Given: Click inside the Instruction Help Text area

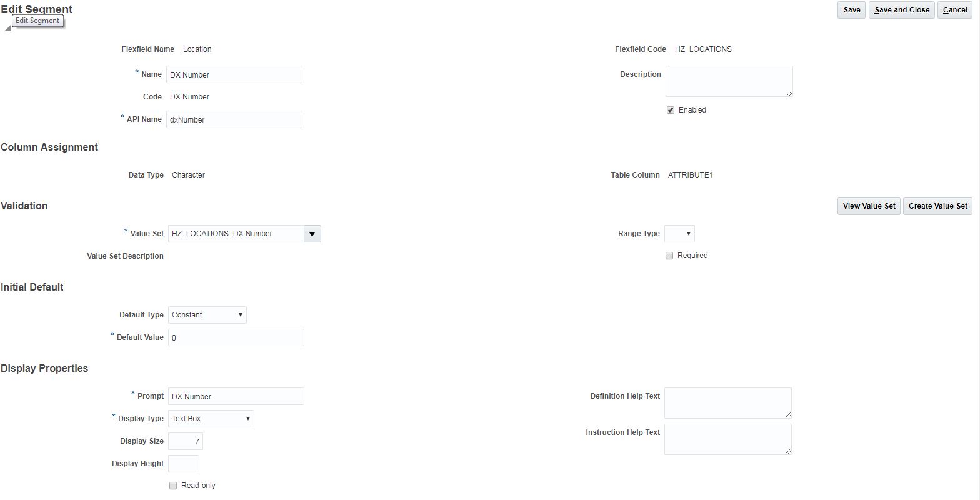Looking at the screenshot, I should click(727, 439).
